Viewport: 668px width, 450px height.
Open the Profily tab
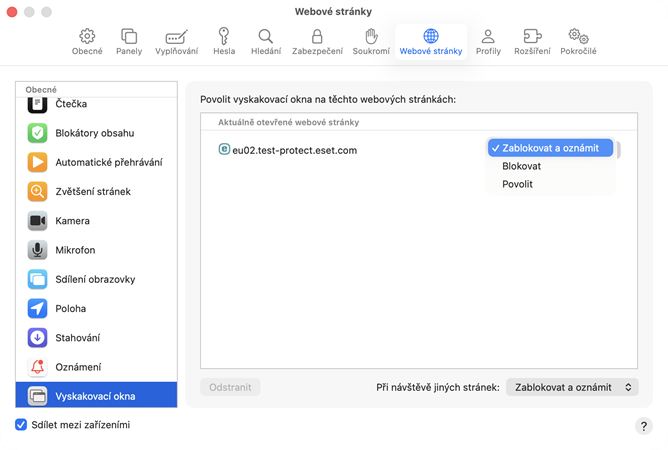pyautogui.click(x=488, y=41)
